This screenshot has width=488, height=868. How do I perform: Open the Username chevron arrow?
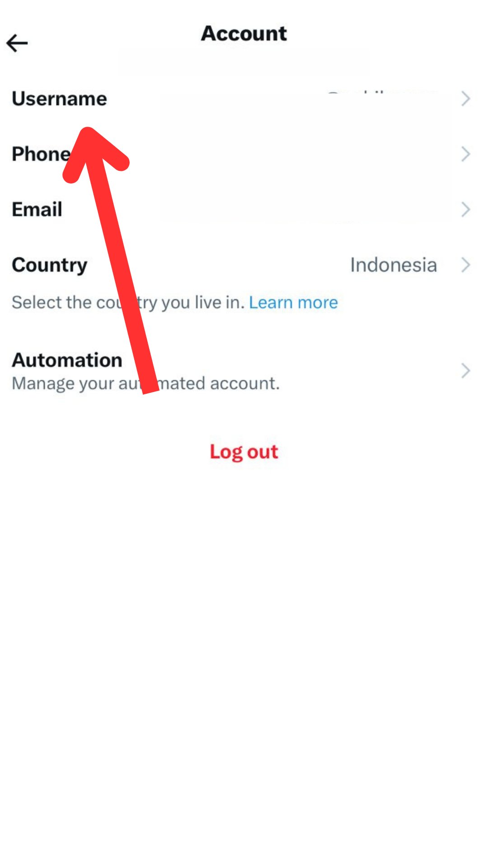(x=466, y=99)
